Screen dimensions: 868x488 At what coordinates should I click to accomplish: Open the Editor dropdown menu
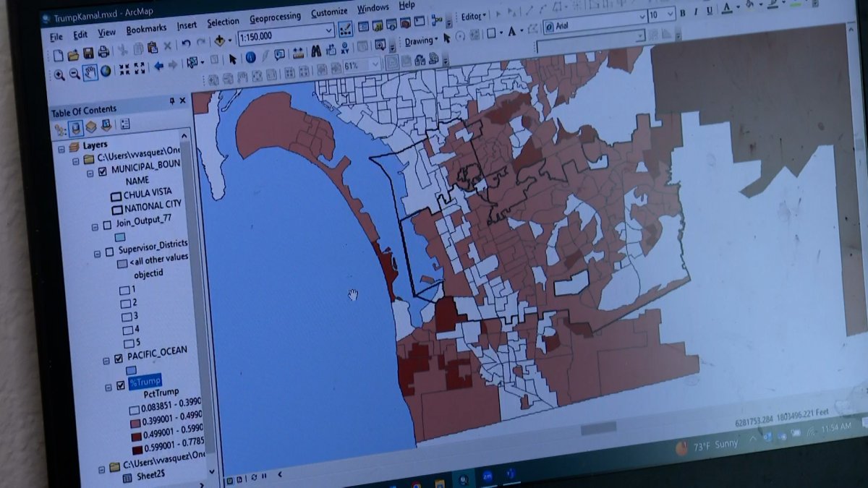[475, 17]
